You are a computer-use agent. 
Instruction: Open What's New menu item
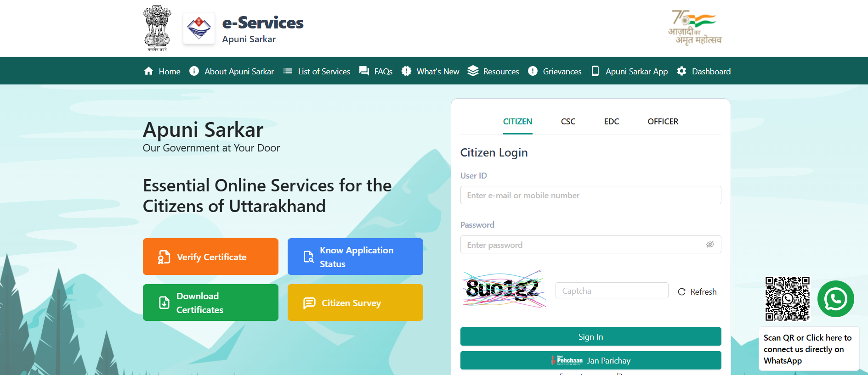click(430, 71)
